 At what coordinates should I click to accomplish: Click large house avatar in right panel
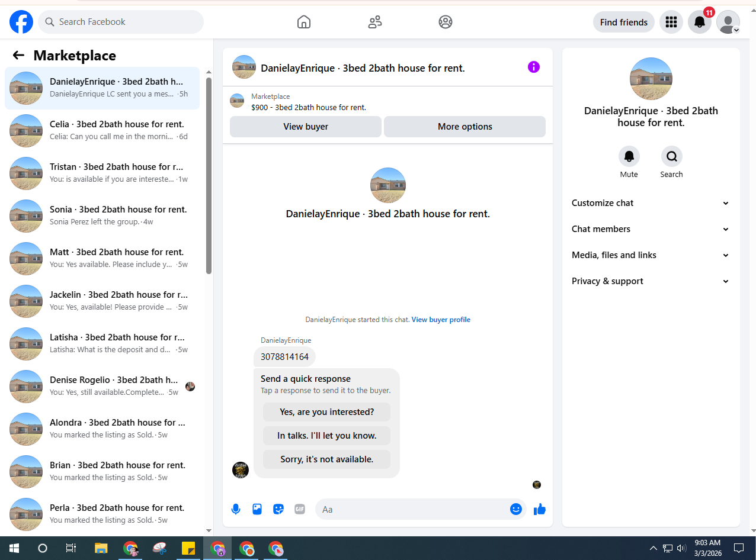pos(651,79)
